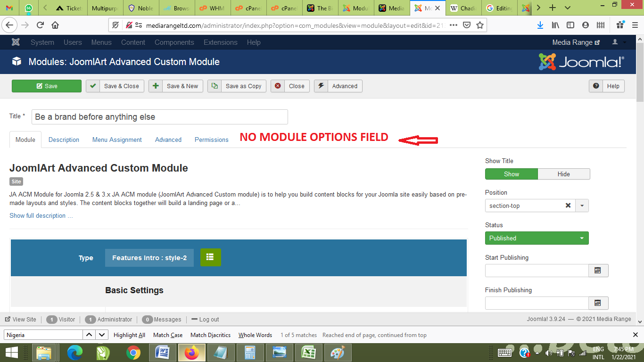Open the Users admin menu
Image resolution: width=644 pixels, height=362 pixels.
tap(73, 42)
